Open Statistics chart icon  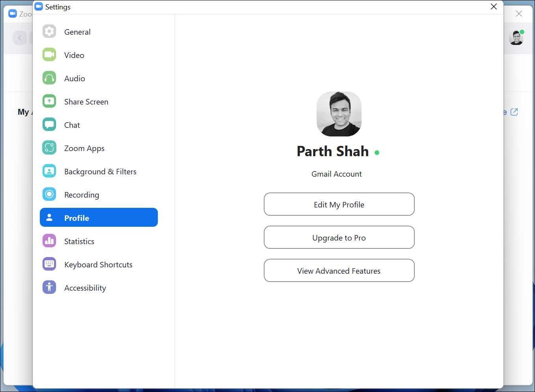tap(49, 241)
